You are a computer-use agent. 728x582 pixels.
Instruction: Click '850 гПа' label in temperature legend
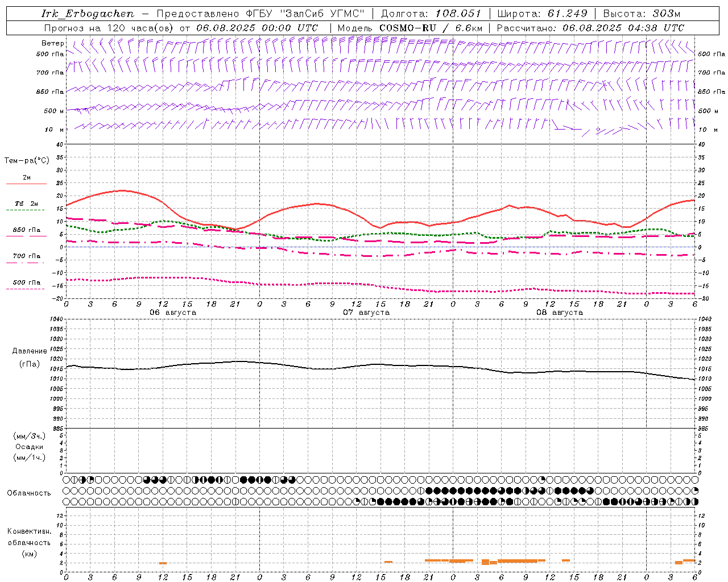tap(27, 230)
